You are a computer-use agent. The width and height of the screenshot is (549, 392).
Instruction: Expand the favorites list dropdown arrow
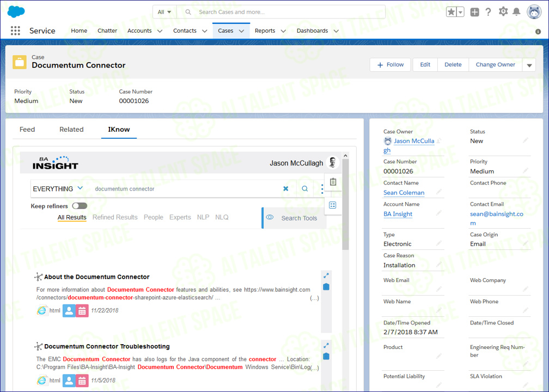click(460, 12)
